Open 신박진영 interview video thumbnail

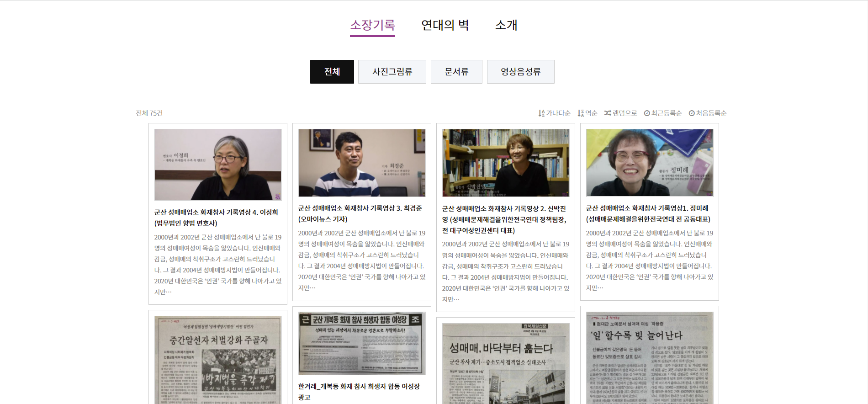(x=506, y=163)
